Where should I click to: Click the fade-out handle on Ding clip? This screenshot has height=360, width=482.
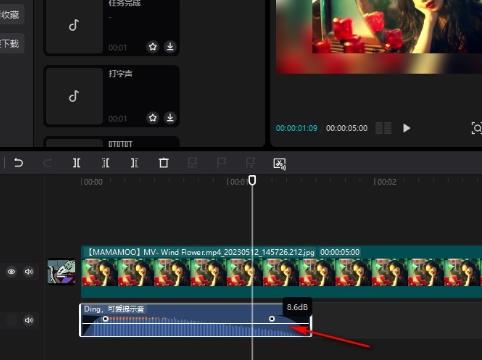click(272, 319)
